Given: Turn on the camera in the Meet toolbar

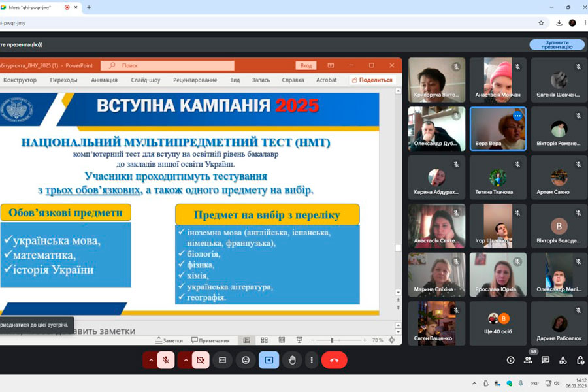Looking at the screenshot, I should tap(201, 360).
